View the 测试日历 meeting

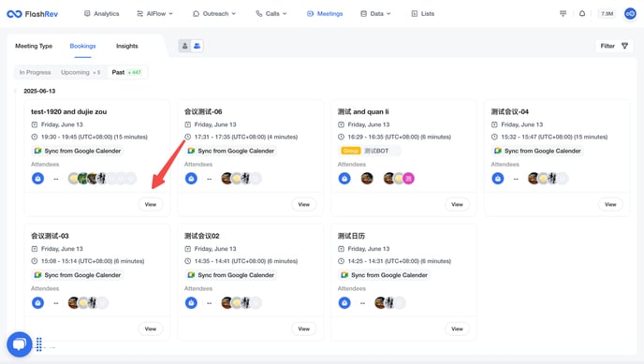coord(457,328)
